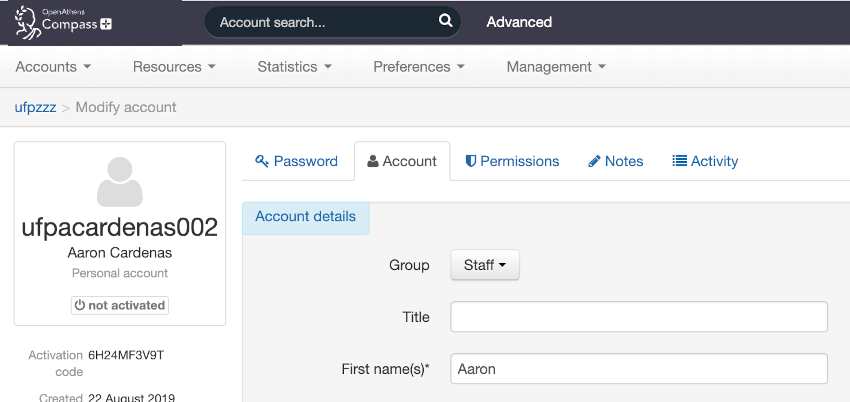
Task: Click the not activated status badge
Action: (120, 305)
